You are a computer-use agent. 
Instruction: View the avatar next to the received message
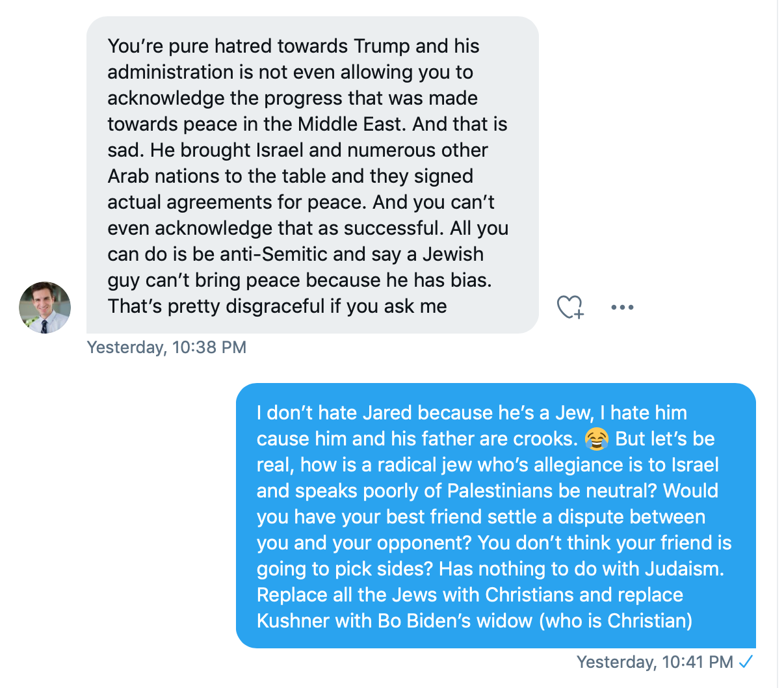[x=44, y=306]
